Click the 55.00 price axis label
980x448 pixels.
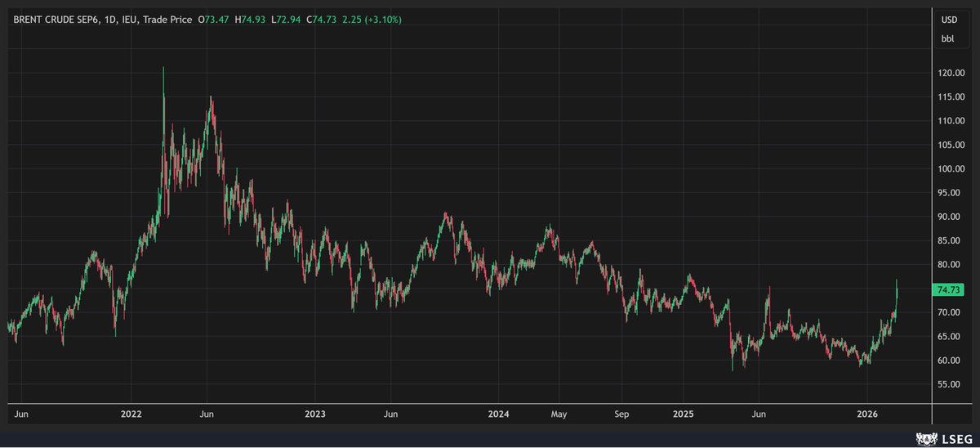(951, 384)
